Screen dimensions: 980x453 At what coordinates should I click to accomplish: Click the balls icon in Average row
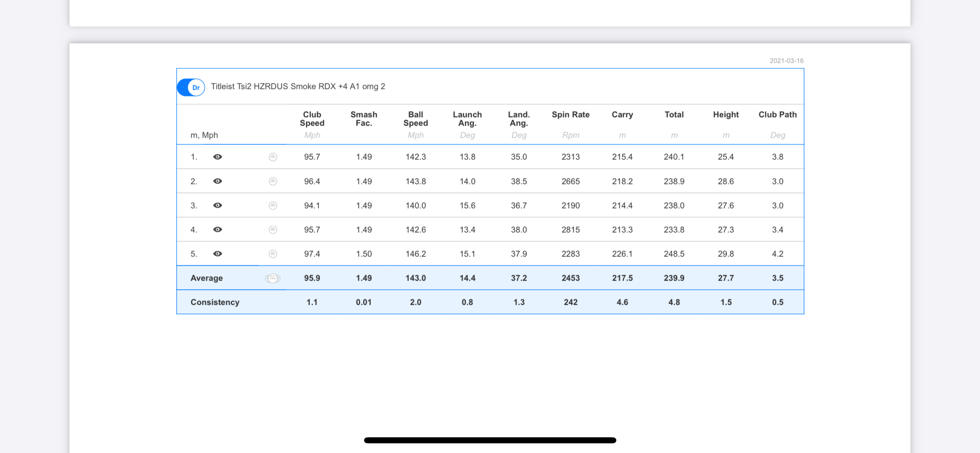click(272, 278)
